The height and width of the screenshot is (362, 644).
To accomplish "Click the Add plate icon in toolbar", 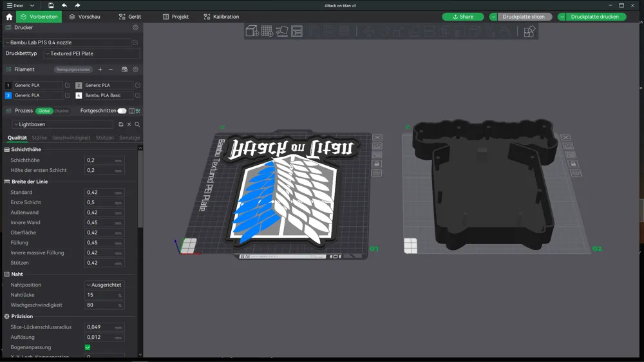I will click(267, 31).
